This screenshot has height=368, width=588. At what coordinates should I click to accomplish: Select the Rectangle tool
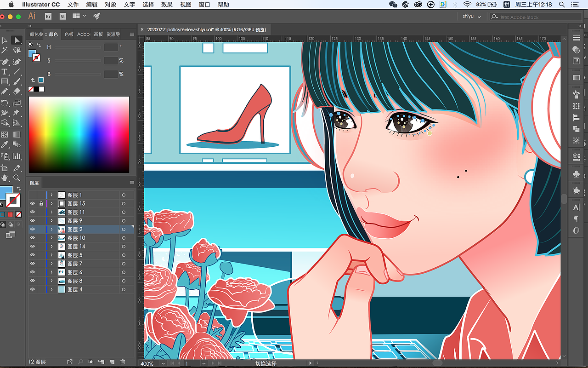5,82
